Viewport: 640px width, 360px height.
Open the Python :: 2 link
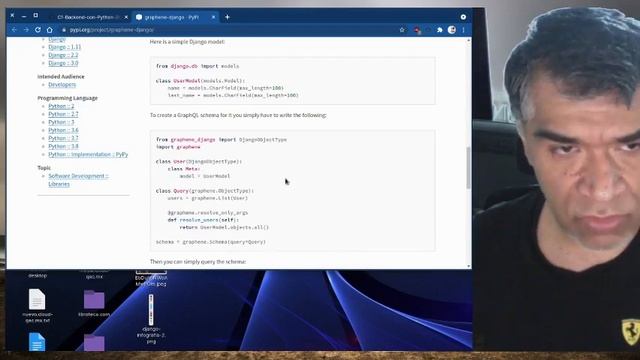pyautogui.click(x=61, y=106)
